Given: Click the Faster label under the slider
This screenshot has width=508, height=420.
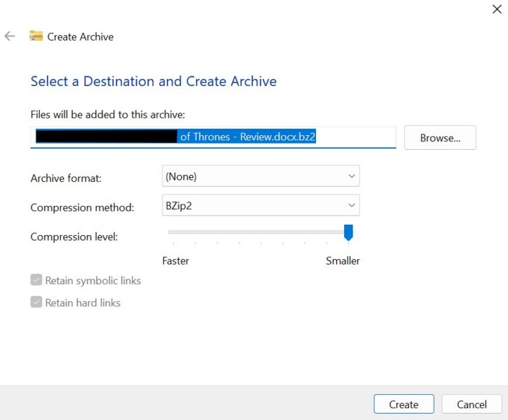Looking at the screenshot, I should click(175, 261).
